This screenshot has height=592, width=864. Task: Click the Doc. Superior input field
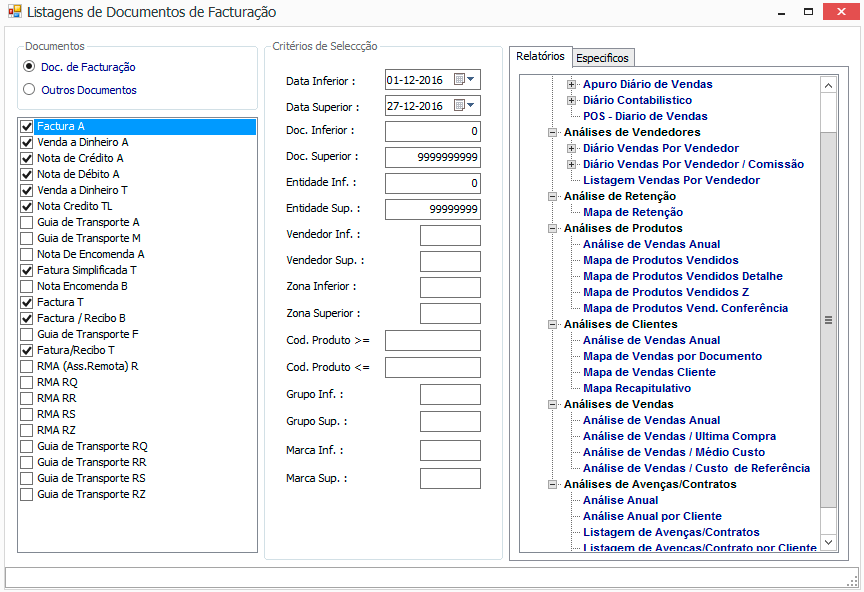[433, 157]
